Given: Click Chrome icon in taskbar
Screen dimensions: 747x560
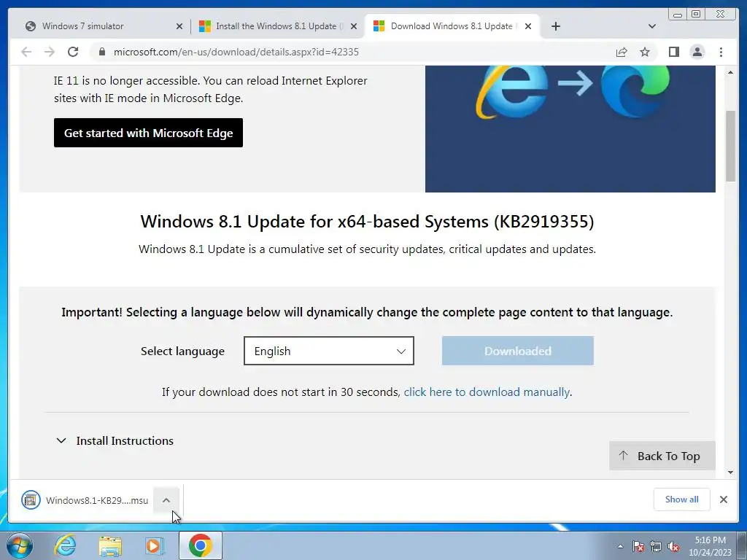Looking at the screenshot, I should click(200, 545).
